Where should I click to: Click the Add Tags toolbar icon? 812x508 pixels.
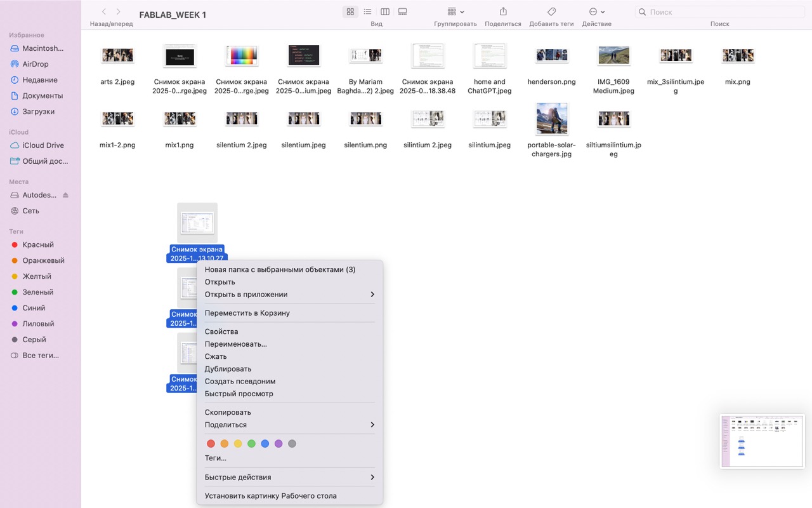coord(551,12)
